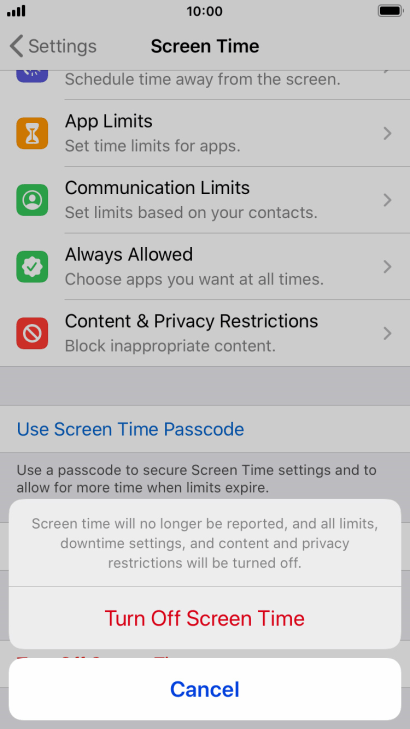Open Communication Limits chevron arrow
Viewport: 410px width, 729px height.
click(387, 200)
